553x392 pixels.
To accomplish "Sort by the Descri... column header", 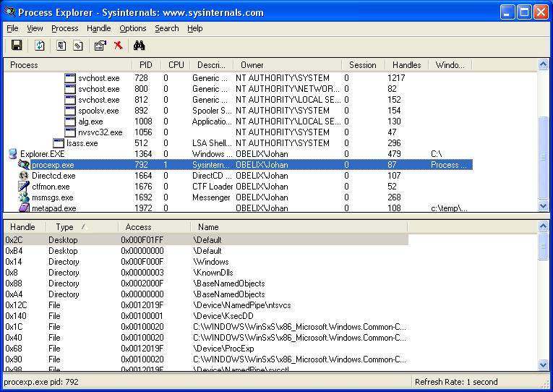I will tap(212, 65).
